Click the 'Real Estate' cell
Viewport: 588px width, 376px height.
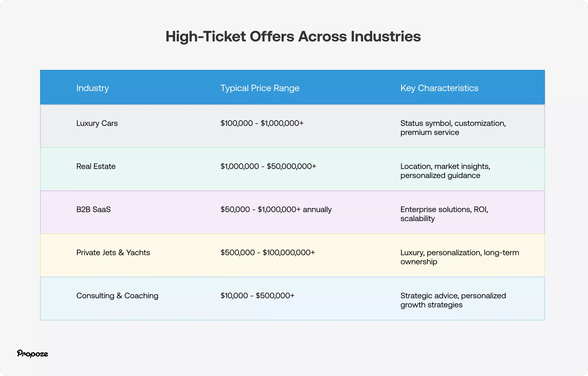pos(96,166)
